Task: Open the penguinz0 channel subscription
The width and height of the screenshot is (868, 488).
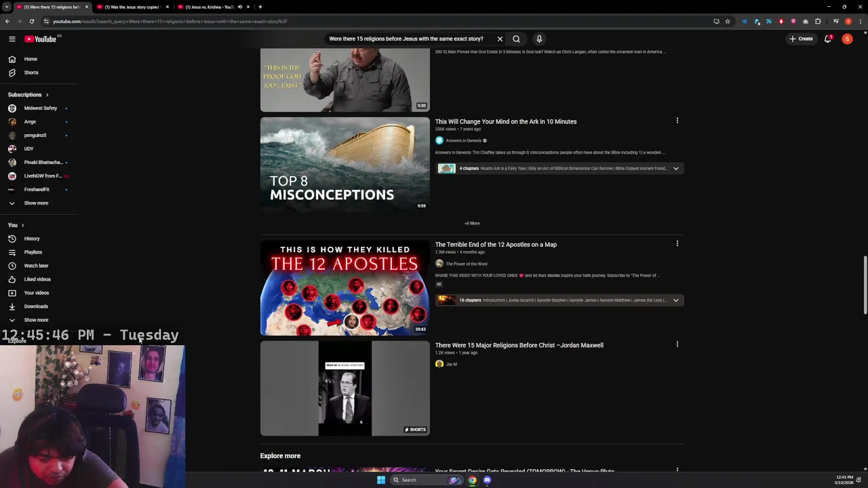Action: point(35,136)
